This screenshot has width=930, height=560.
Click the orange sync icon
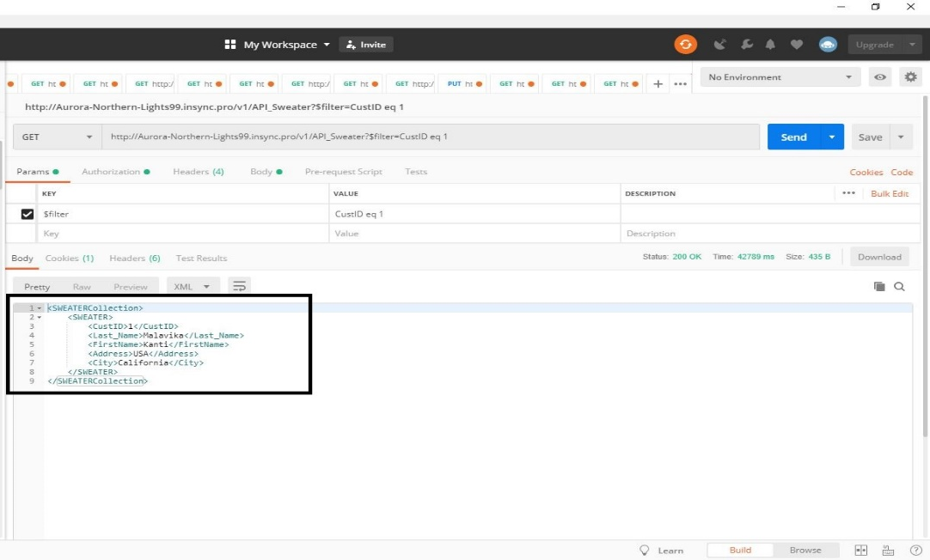coord(685,45)
